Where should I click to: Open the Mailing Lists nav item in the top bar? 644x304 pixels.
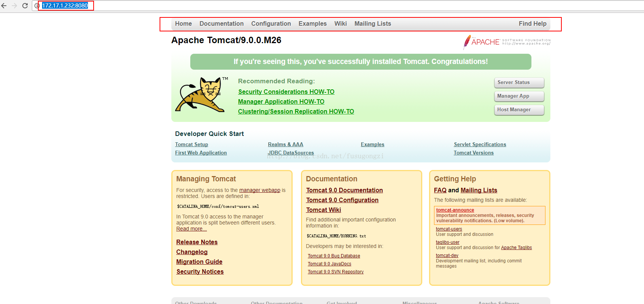coord(373,23)
